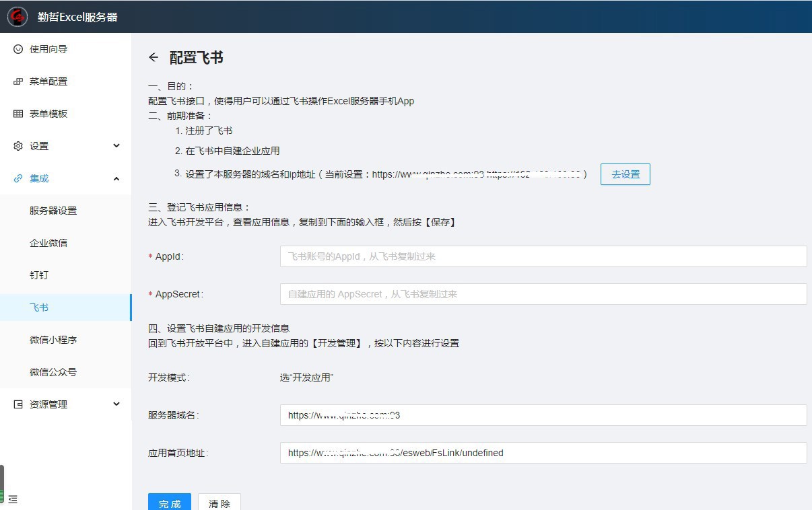
Task: Expand the 资源管理 menu chevron
Action: 116,404
